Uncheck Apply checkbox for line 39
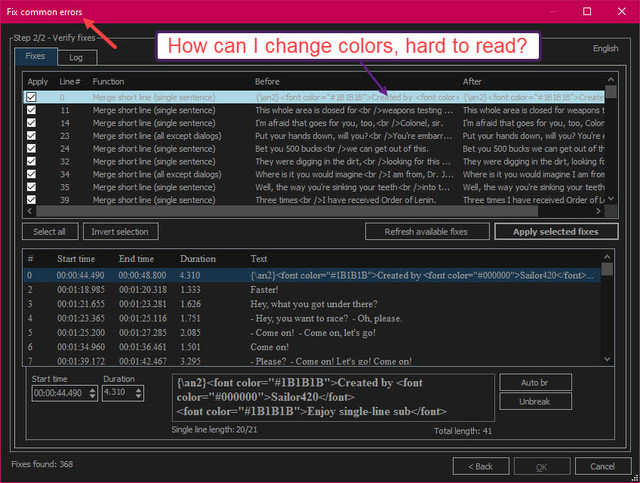Screen dimensions: 640x483 click(31, 200)
